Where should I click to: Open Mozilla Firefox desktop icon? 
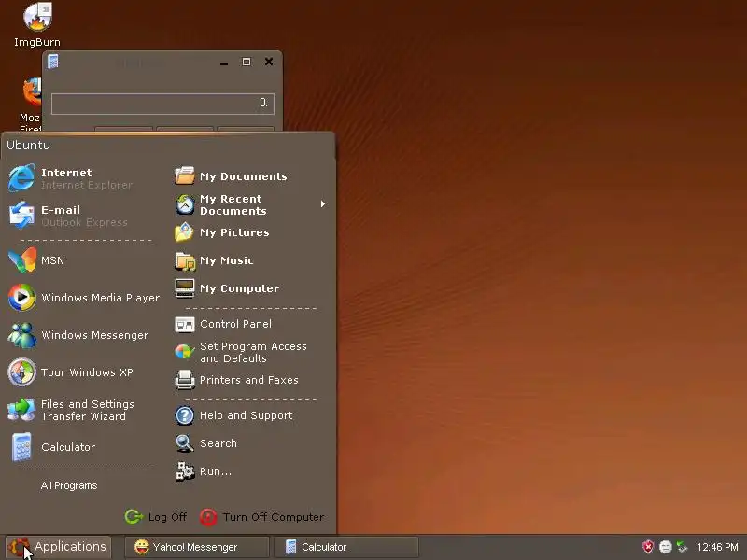(x=33, y=91)
